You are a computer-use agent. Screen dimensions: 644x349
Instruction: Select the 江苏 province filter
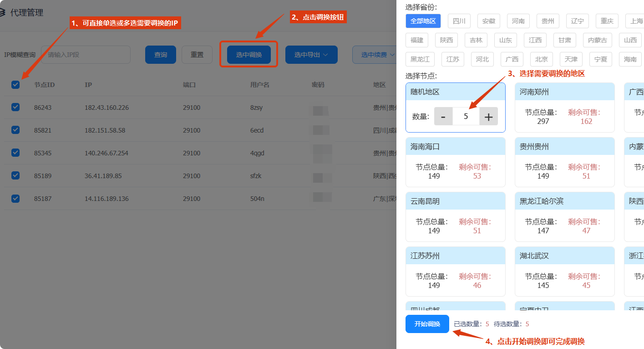point(453,59)
